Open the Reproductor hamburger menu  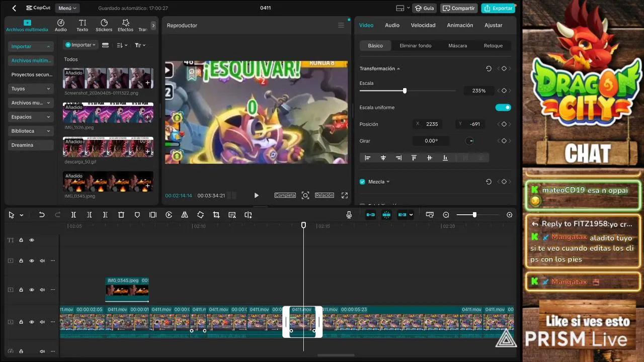click(x=341, y=25)
